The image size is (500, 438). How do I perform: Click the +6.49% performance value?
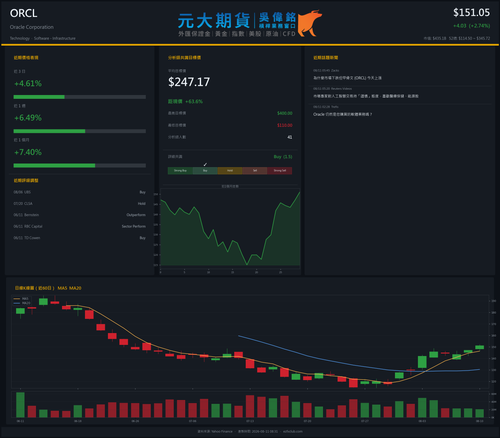pos(28,118)
